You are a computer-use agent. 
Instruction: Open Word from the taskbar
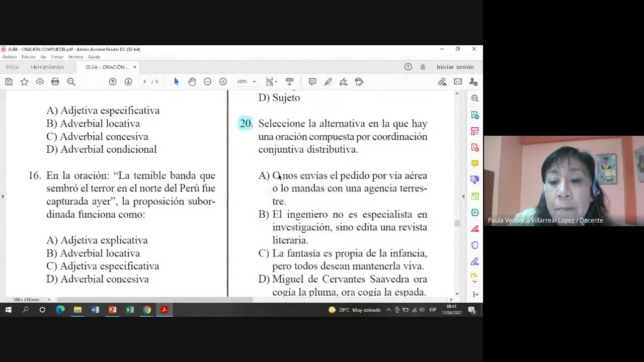click(95, 310)
